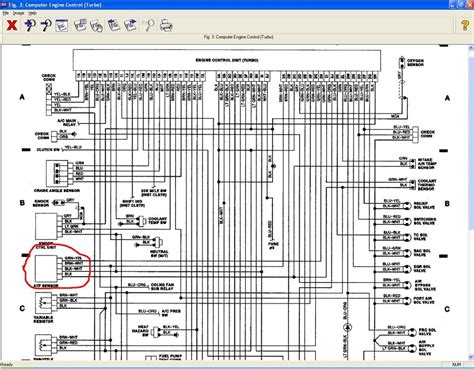Click the EGR SOL VALVE label
This screenshot has height=369, width=474.
point(422,269)
